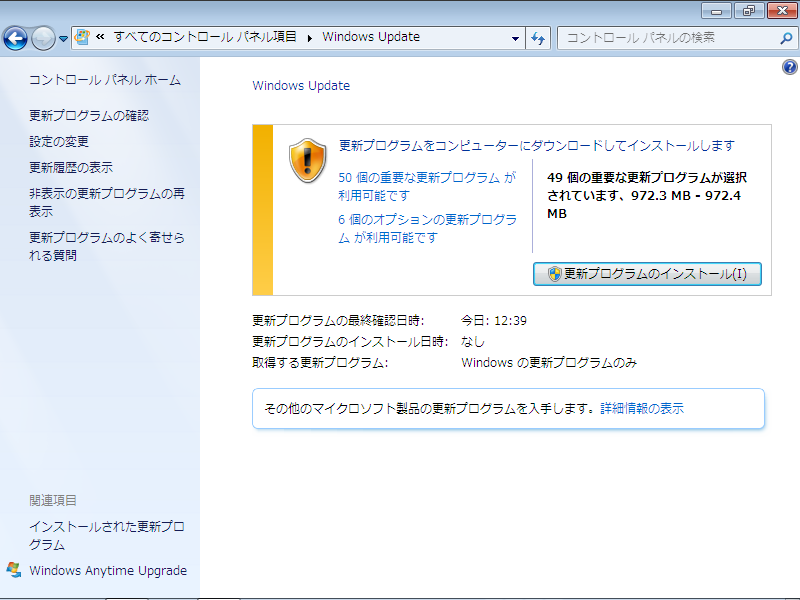Restore down the Windows Update window
The height and width of the screenshot is (600, 800).
(x=749, y=11)
